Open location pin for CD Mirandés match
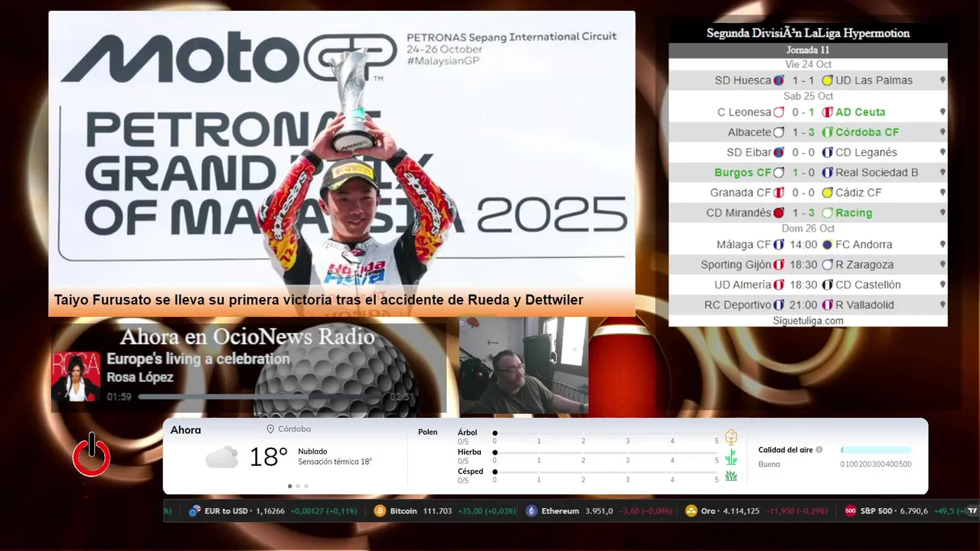980x551 pixels. pos(942,213)
